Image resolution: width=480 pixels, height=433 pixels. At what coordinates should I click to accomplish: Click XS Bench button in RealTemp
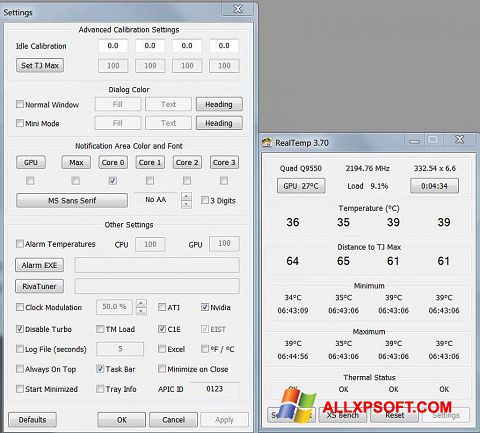(x=343, y=415)
